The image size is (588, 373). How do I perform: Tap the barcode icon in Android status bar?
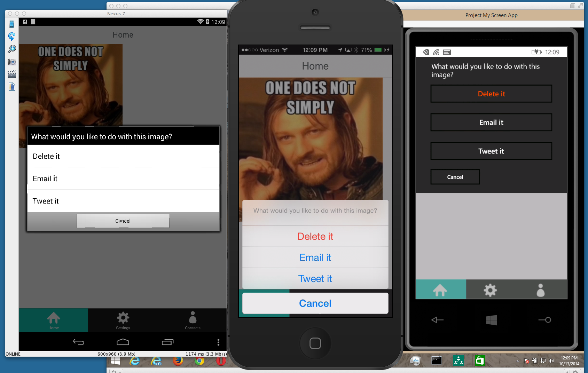tap(33, 22)
